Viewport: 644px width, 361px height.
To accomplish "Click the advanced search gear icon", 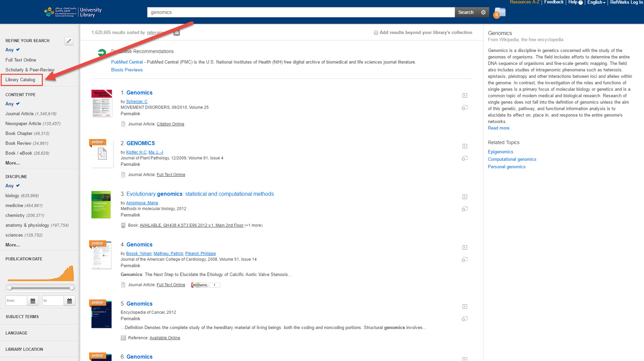I will (483, 12).
